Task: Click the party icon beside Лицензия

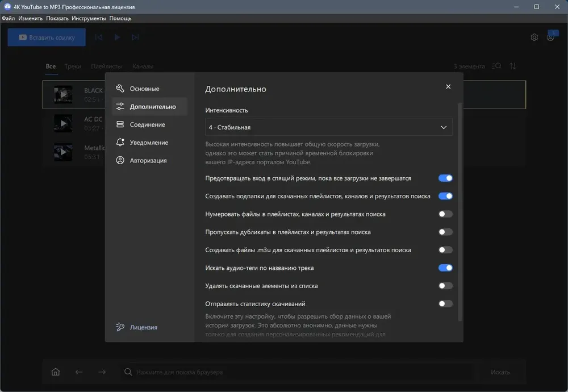Action: point(120,327)
